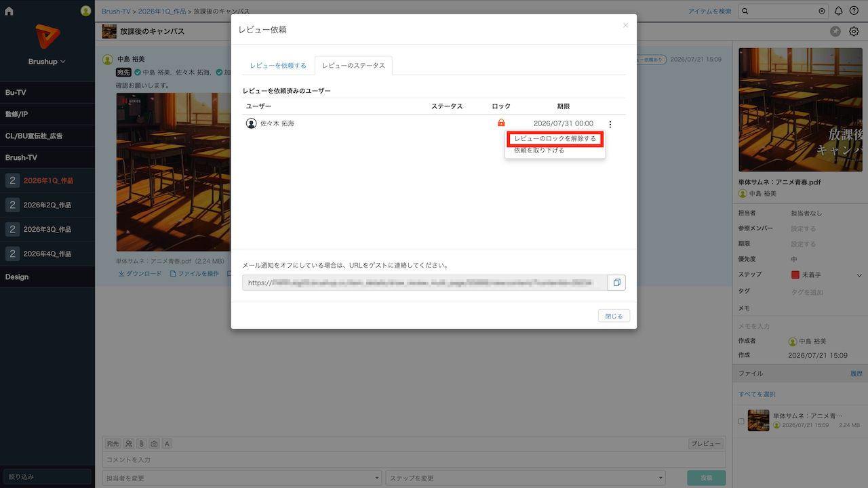Screen dimensions: 868x488
Task: Click the すべてを選択 link
Action: click(x=757, y=394)
